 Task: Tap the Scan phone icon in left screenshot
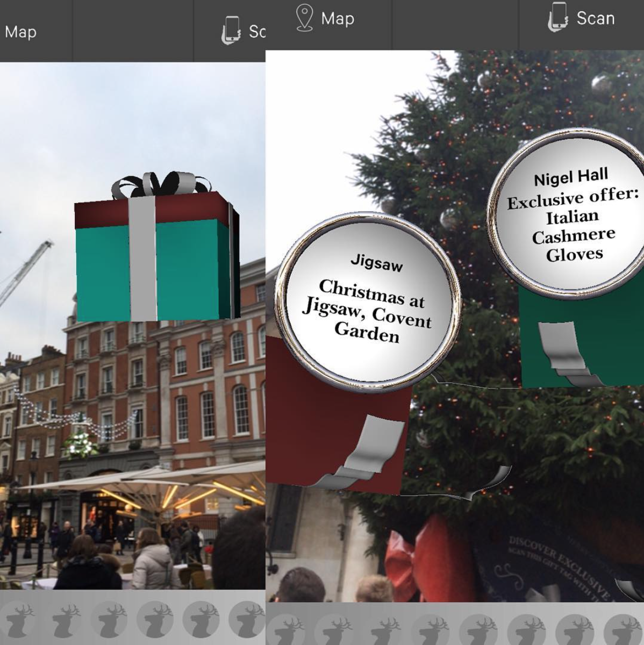pyautogui.click(x=231, y=30)
